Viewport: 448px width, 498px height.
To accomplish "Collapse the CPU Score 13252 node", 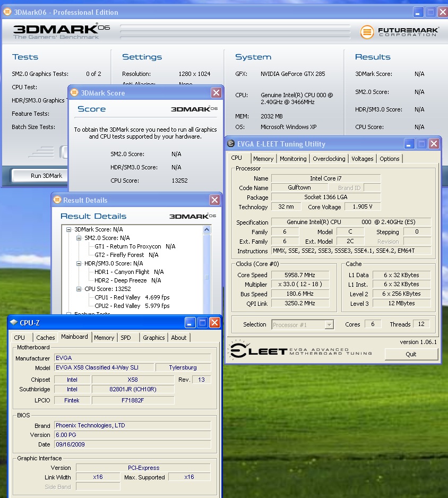I will pyautogui.click(x=79, y=289).
